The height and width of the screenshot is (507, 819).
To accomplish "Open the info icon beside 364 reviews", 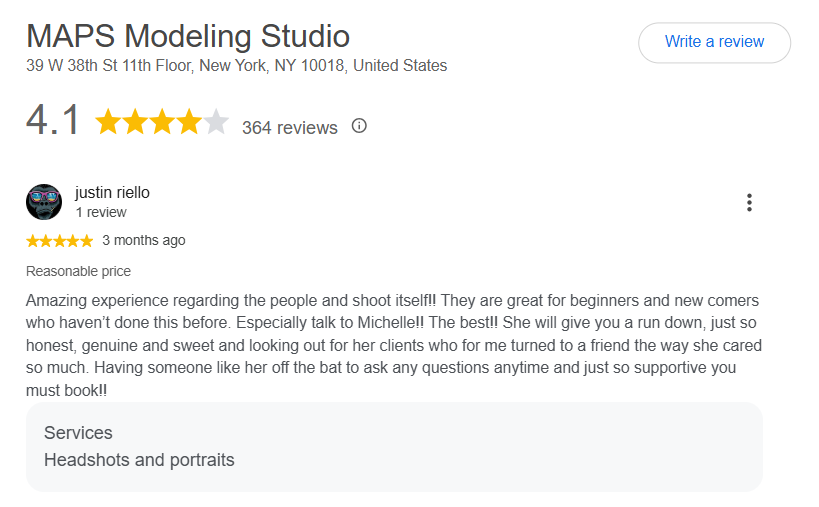I will point(359,126).
